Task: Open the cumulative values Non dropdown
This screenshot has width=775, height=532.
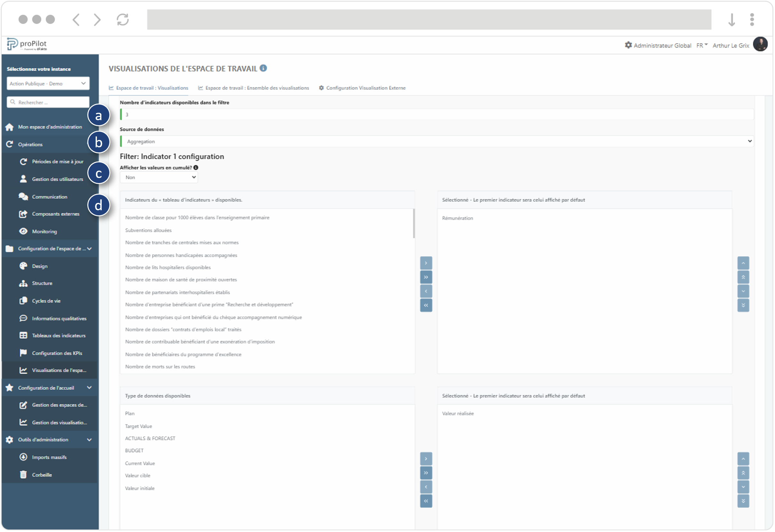Action: coord(159,178)
